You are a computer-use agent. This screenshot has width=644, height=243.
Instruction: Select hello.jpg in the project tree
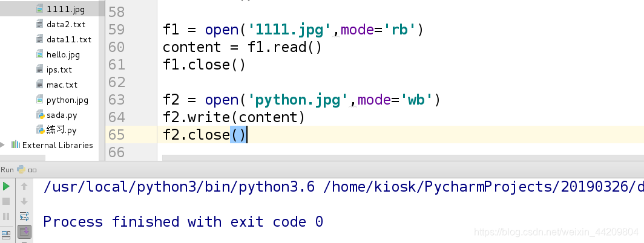point(63,54)
